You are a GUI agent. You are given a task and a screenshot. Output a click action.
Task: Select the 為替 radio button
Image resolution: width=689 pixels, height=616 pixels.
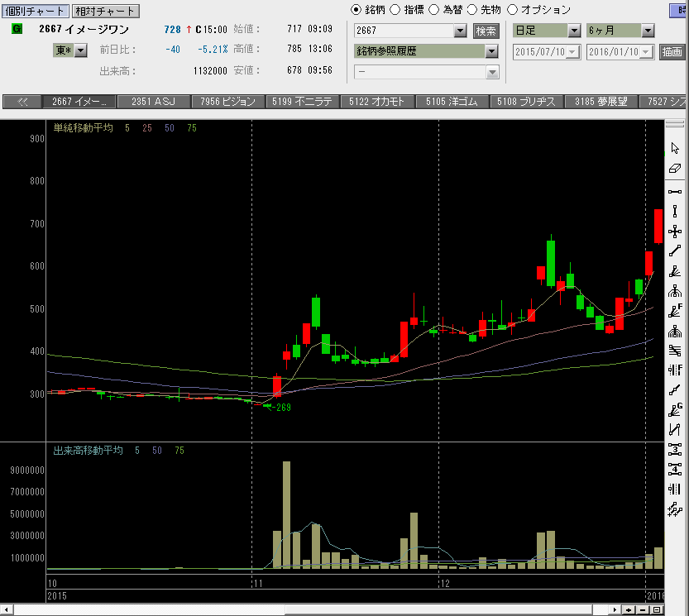[x=434, y=10]
